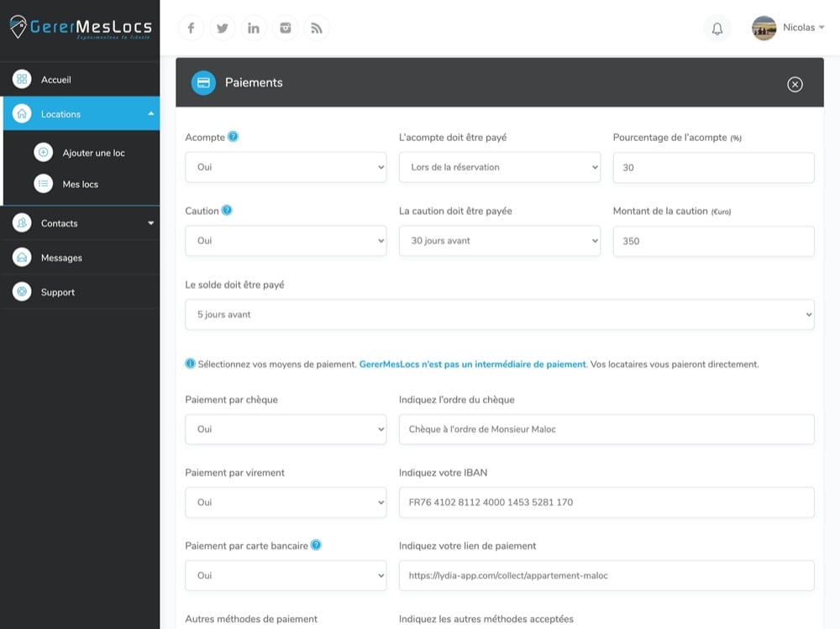Open the Facebook social link icon
840x629 pixels.
[x=191, y=28]
